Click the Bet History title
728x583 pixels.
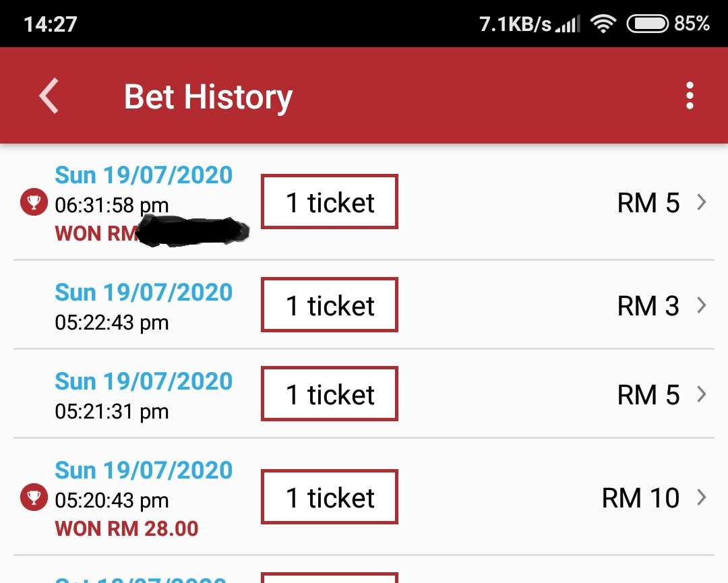coord(208,96)
